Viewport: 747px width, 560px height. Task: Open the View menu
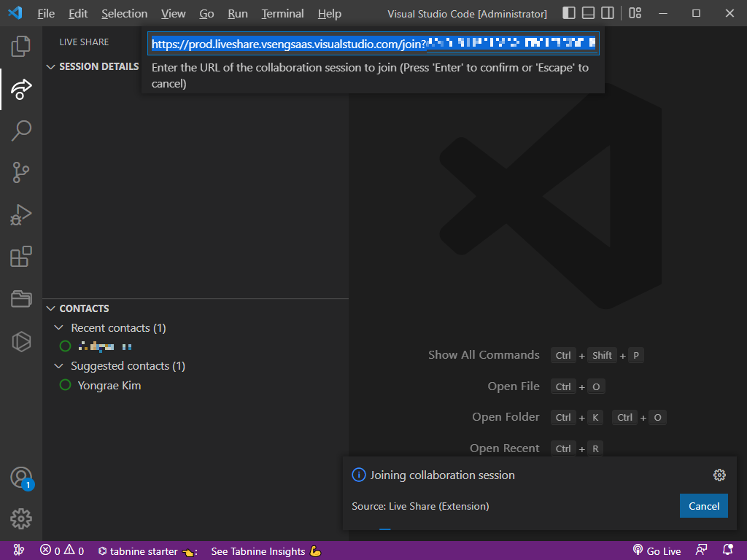click(x=173, y=13)
